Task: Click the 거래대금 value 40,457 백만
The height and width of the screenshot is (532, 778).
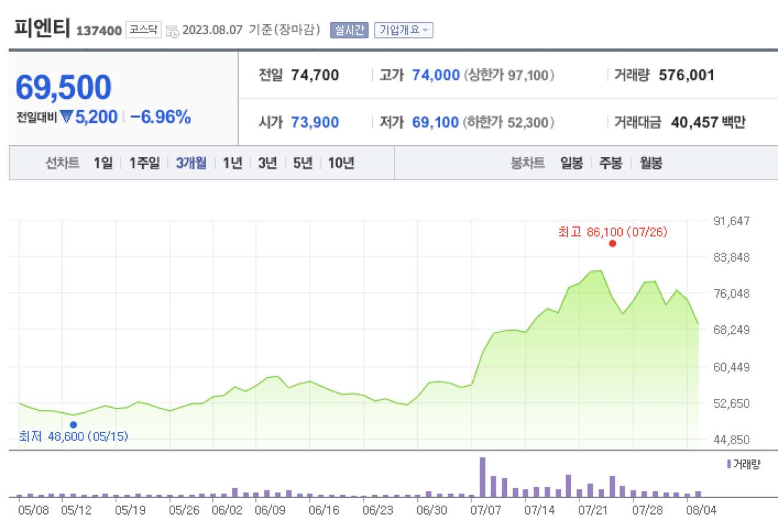Action: pyautogui.click(x=707, y=123)
